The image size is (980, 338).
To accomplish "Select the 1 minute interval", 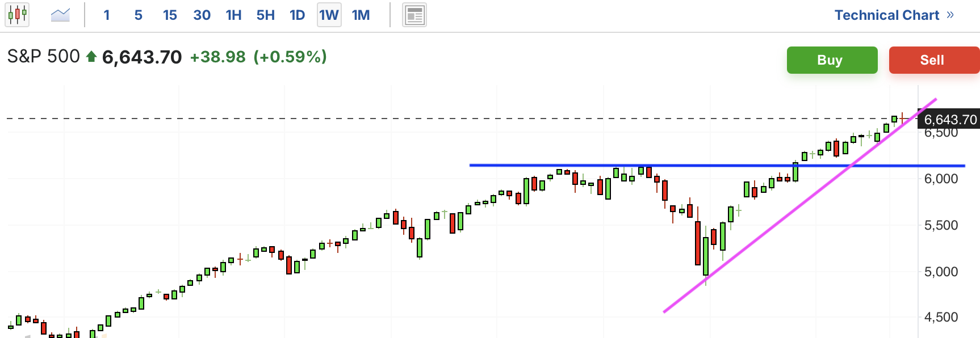I will pyautogui.click(x=106, y=15).
